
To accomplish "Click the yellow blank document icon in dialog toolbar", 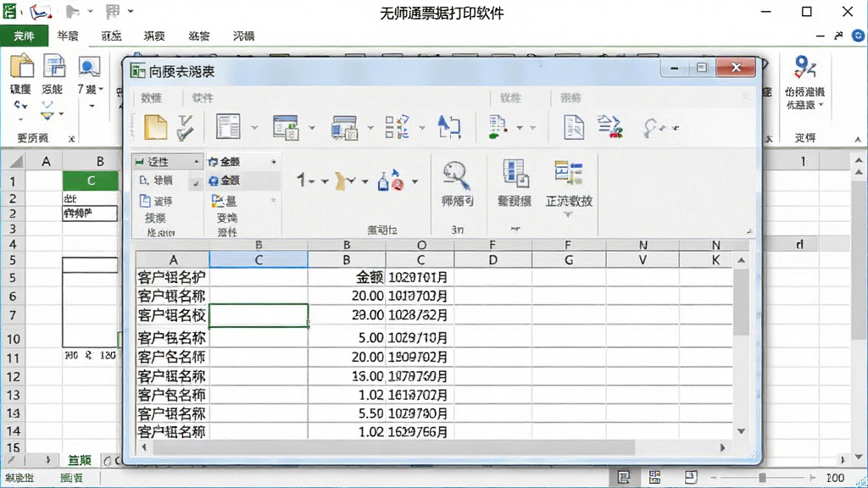I will tap(156, 127).
